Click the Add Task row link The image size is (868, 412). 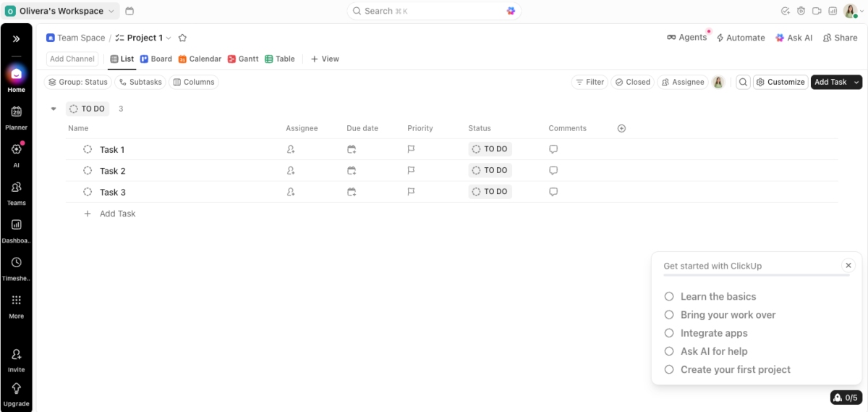click(x=117, y=214)
